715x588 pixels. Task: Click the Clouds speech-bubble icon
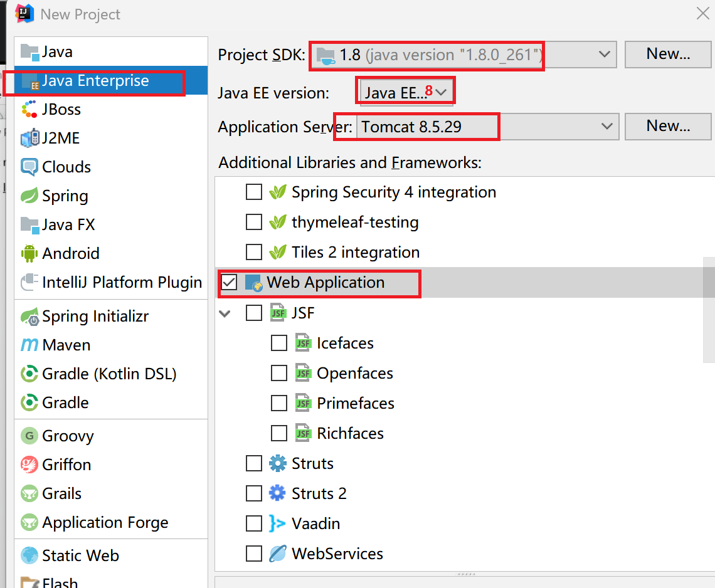[x=29, y=167]
